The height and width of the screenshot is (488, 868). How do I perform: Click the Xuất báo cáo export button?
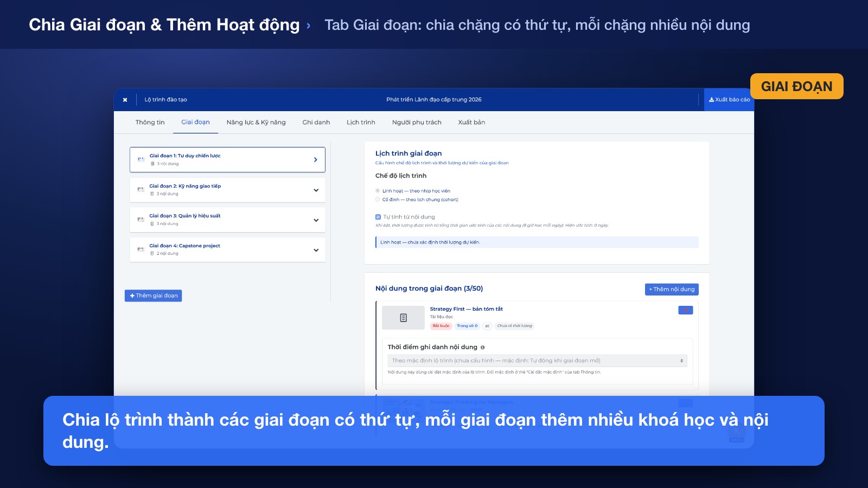[729, 100]
